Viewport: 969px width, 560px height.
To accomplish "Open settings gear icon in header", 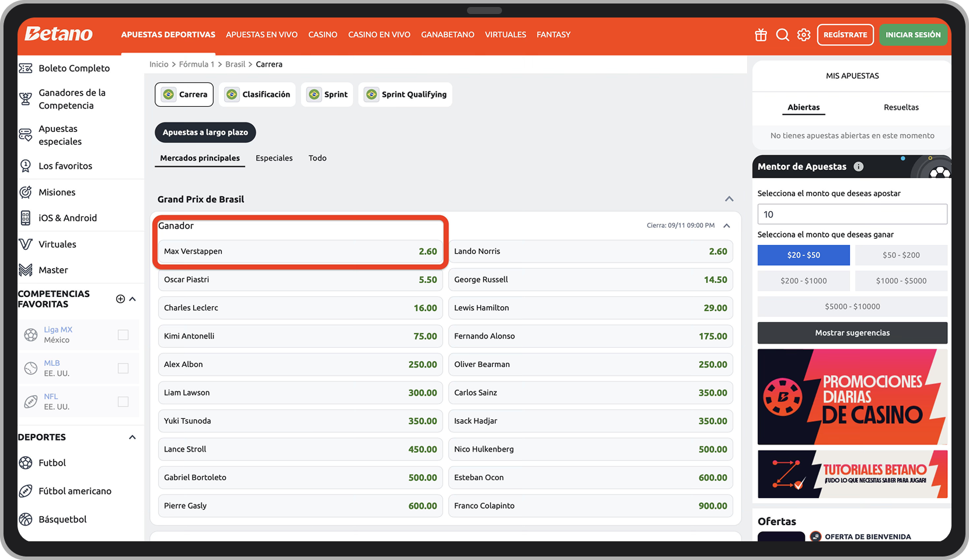I will (804, 35).
